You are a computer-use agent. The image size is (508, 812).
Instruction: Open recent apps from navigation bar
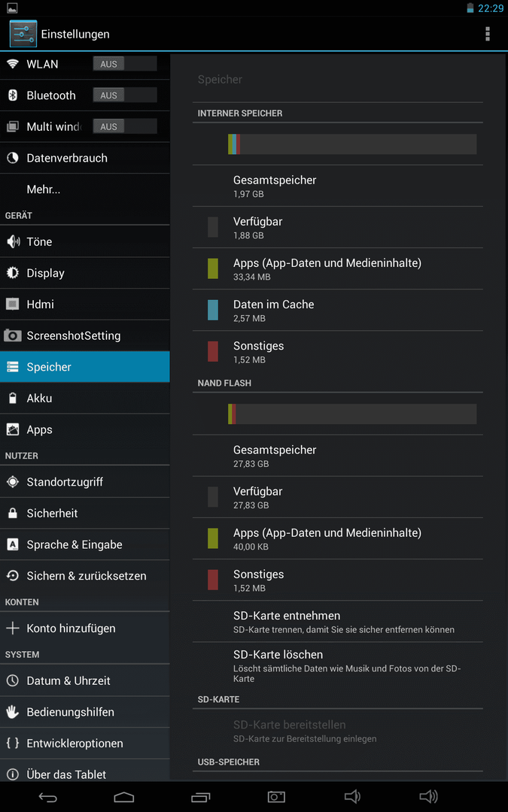201,798
